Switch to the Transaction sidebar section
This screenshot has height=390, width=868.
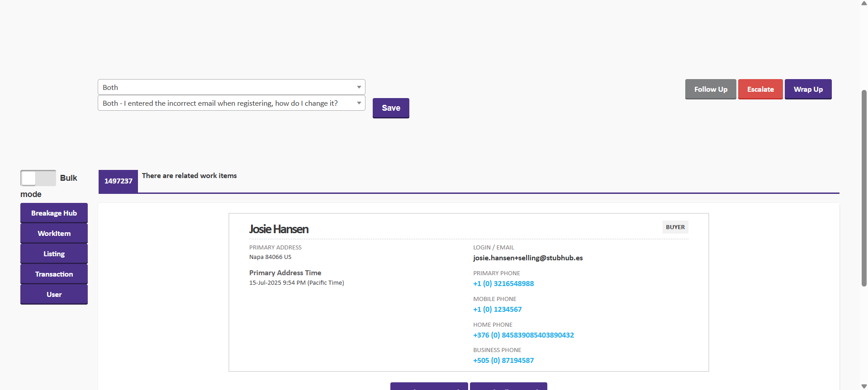pyautogui.click(x=54, y=274)
